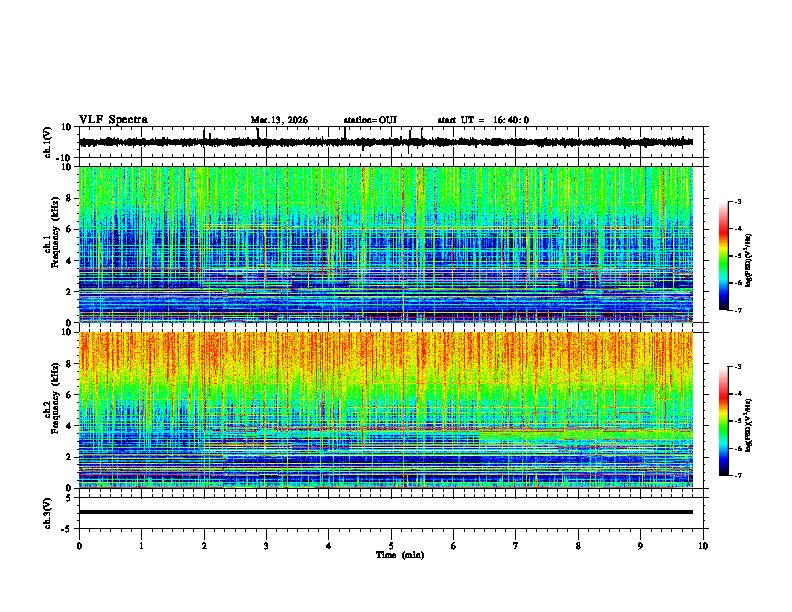This screenshot has width=792, height=612.
Task: Click inside the ch.2 spectrogram panel
Action: (x=386, y=410)
